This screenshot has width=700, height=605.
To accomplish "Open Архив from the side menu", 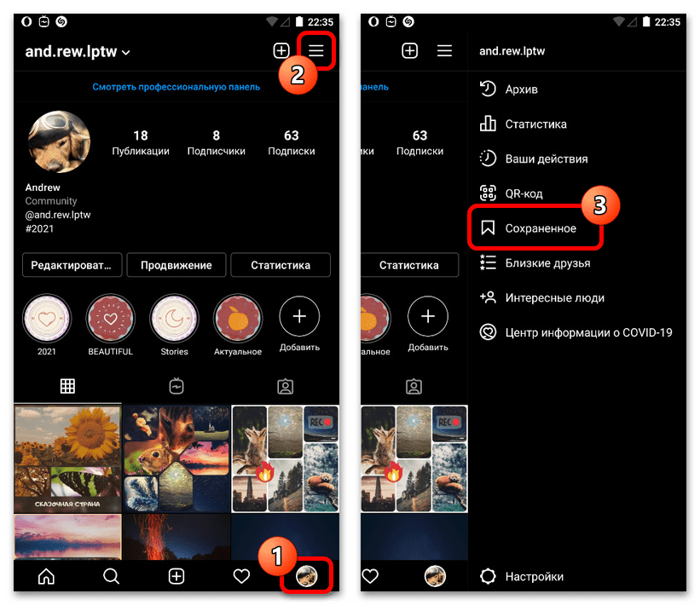I will 520,89.
